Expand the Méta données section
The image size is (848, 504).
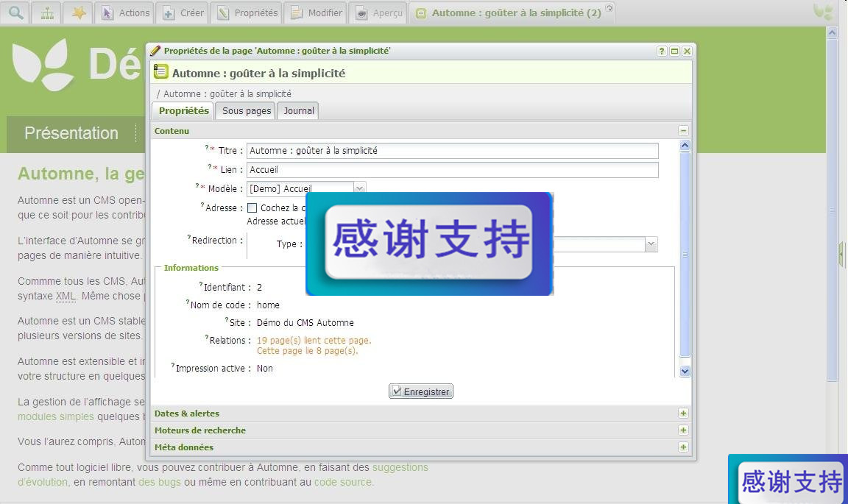pos(683,447)
